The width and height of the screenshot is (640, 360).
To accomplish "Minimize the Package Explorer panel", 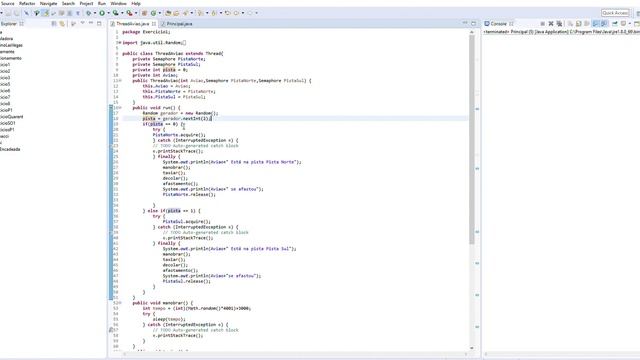I will [x=91, y=23].
